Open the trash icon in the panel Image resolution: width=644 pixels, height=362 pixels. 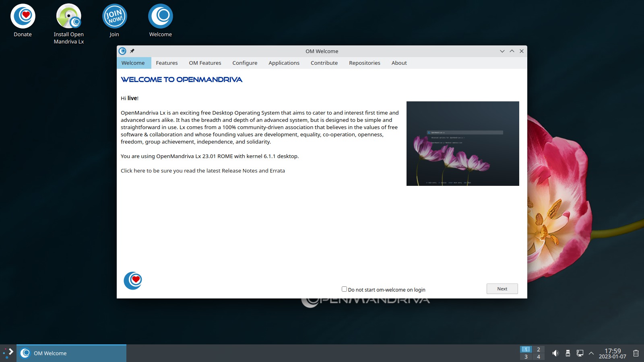point(636,353)
